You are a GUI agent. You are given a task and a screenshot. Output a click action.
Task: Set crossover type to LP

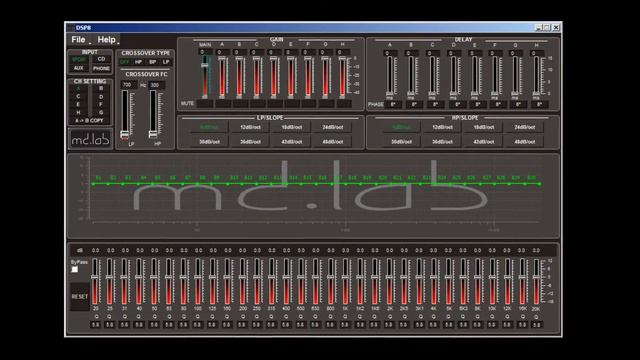coord(166,62)
